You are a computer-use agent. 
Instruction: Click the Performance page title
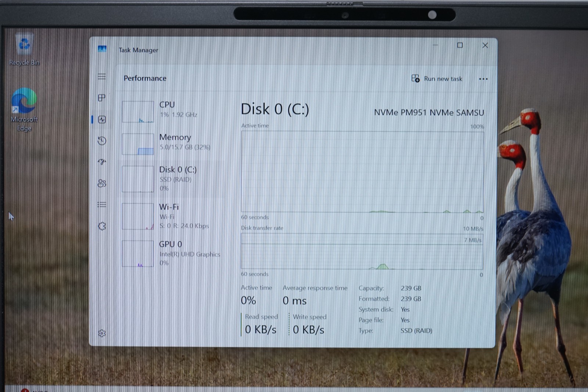click(145, 78)
